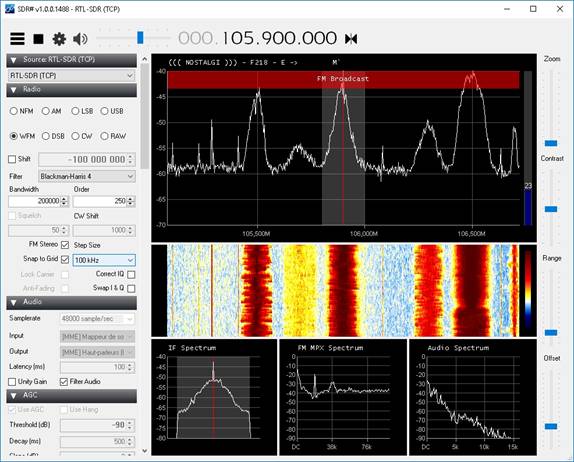Enable the Swap I & Q checkbox
The image size is (574, 462).
coord(131,288)
